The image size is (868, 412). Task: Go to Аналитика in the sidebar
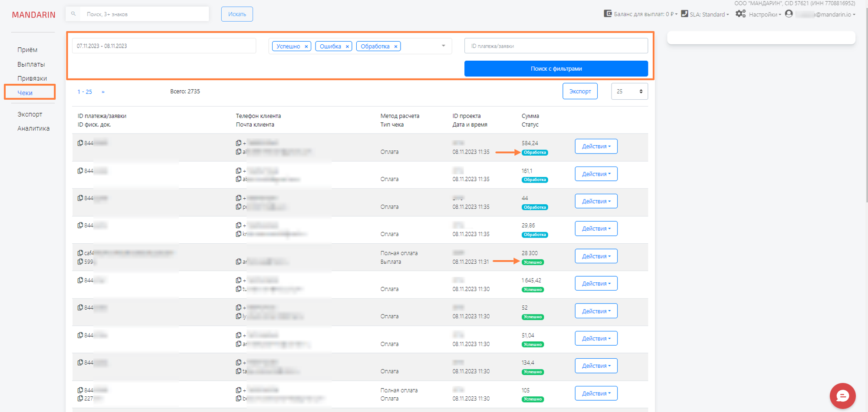33,128
